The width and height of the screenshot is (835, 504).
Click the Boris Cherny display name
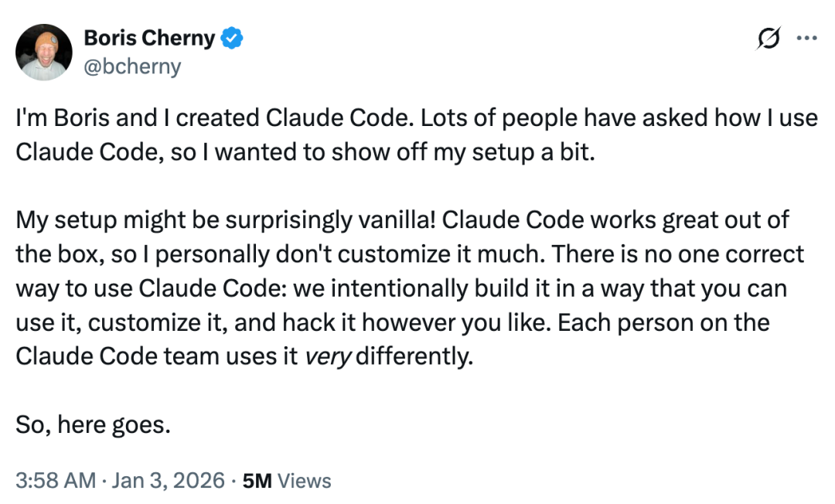[149, 39]
